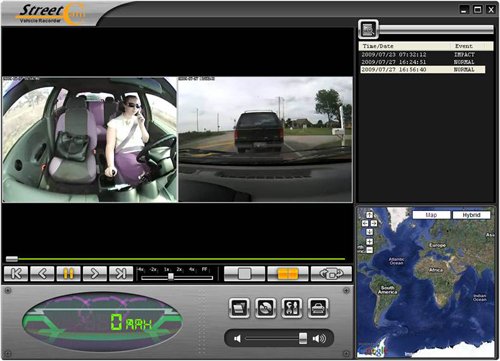This screenshot has height=361, width=500.
Task: Open the recordings folder icon
Action: click(239, 308)
